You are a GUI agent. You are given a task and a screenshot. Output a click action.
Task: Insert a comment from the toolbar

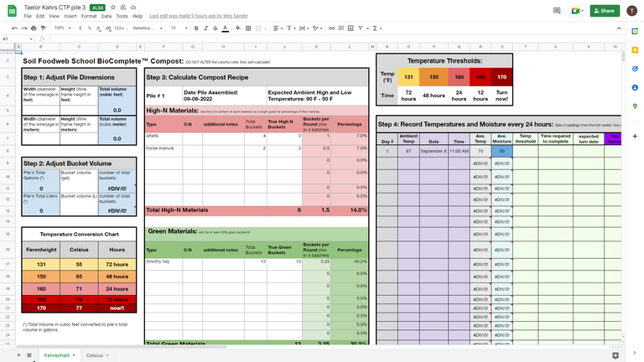(341, 28)
